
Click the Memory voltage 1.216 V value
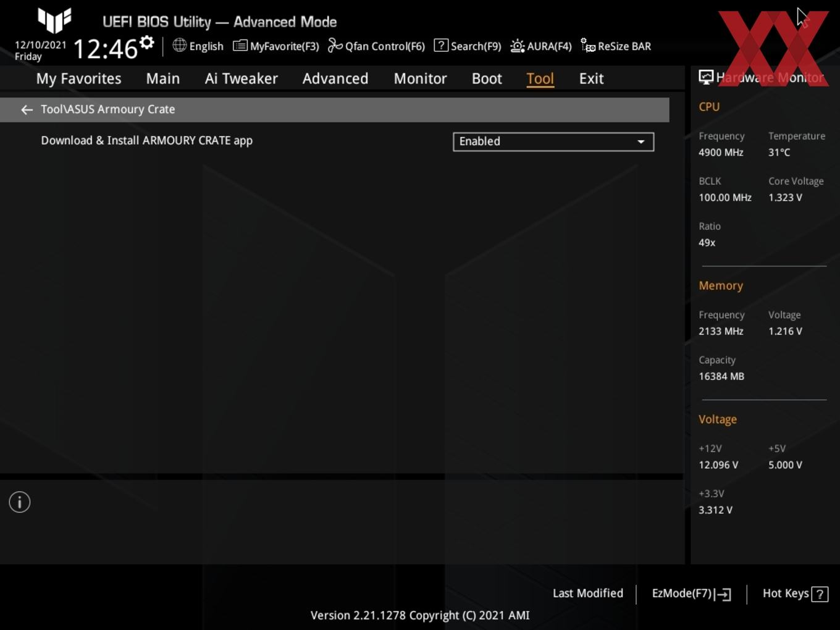[x=785, y=331]
